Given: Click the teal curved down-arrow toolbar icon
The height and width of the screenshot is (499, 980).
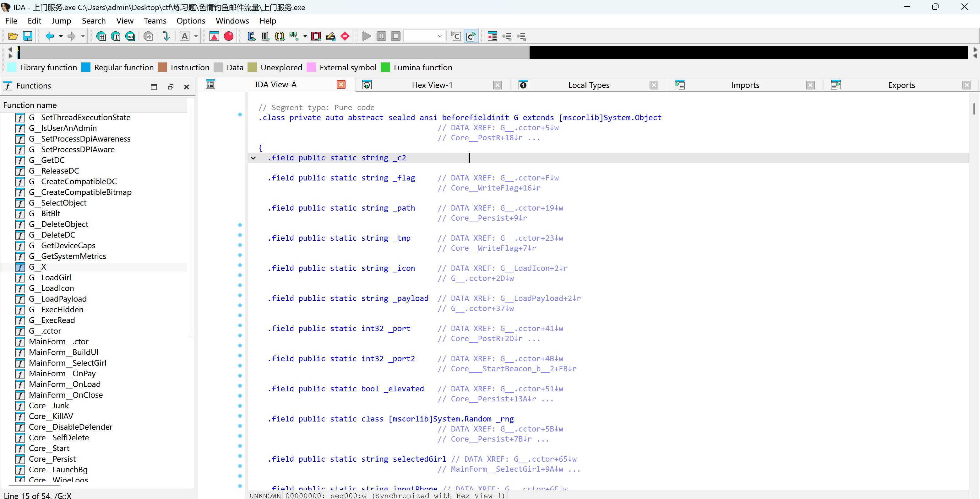Looking at the screenshot, I should coord(166,36).
